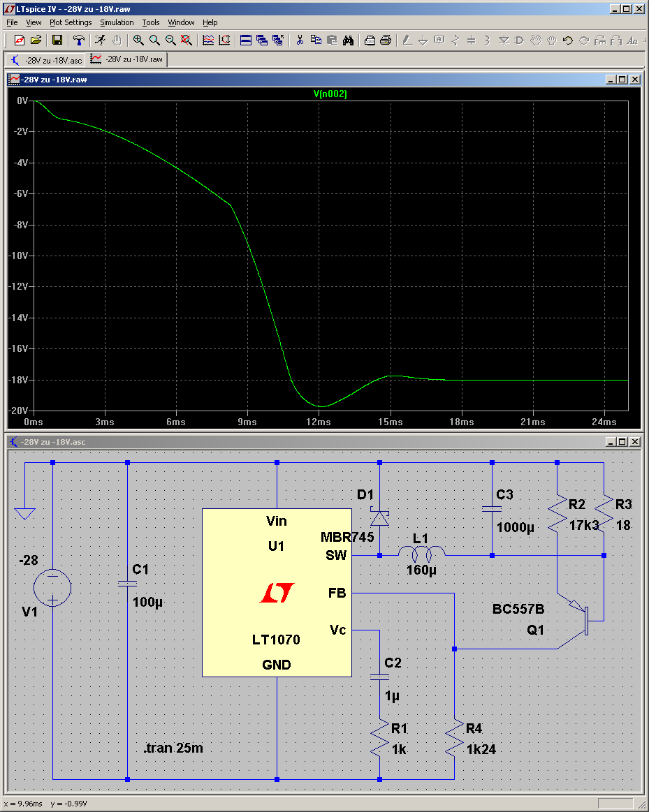Click the Halt hand icon
The image size is (649, 812).
pyautogui.click(x=117, y=40)
